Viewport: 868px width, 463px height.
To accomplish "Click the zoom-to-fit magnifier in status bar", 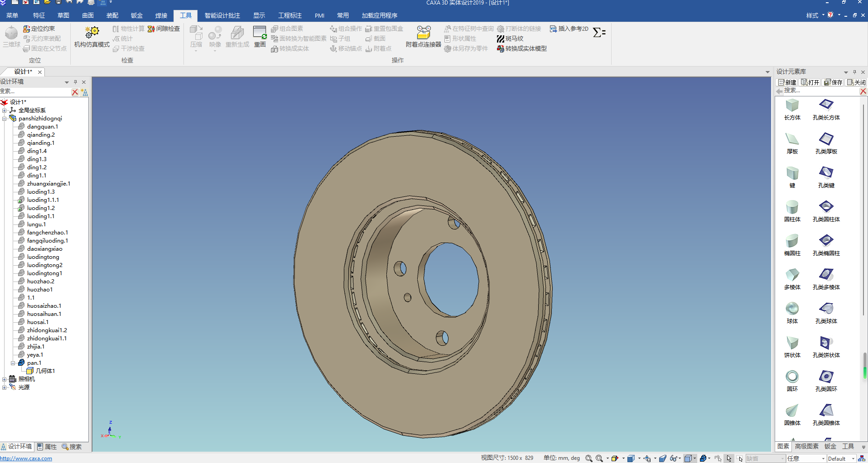I will (588, 458).
